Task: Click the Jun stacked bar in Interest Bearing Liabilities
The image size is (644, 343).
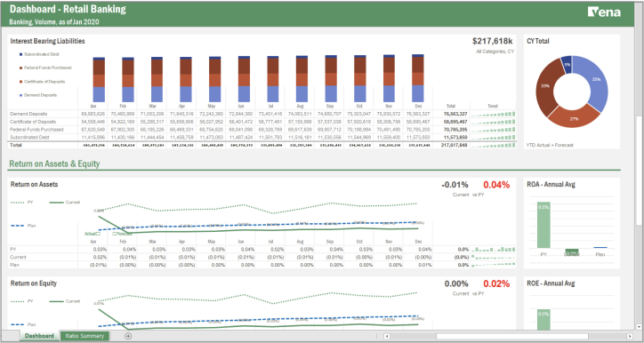Action: coord(244,79)
